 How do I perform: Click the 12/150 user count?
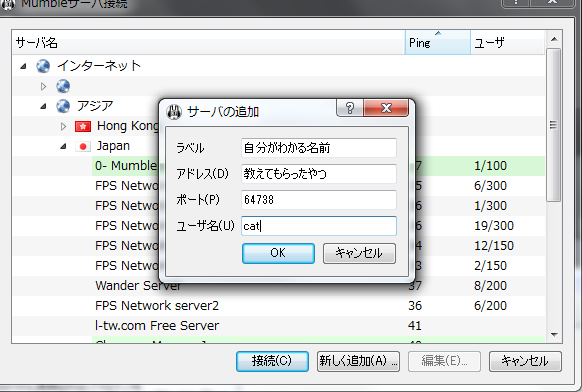494,246
